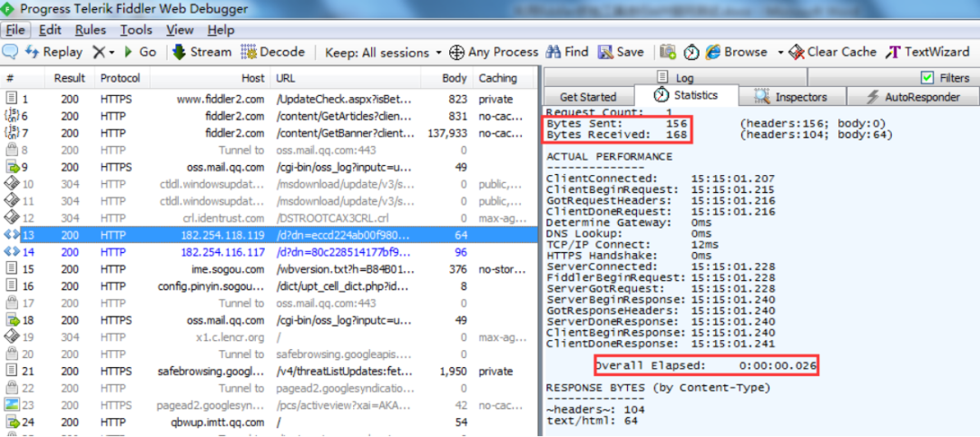Open the Tools menu

[x=136, y=30]
